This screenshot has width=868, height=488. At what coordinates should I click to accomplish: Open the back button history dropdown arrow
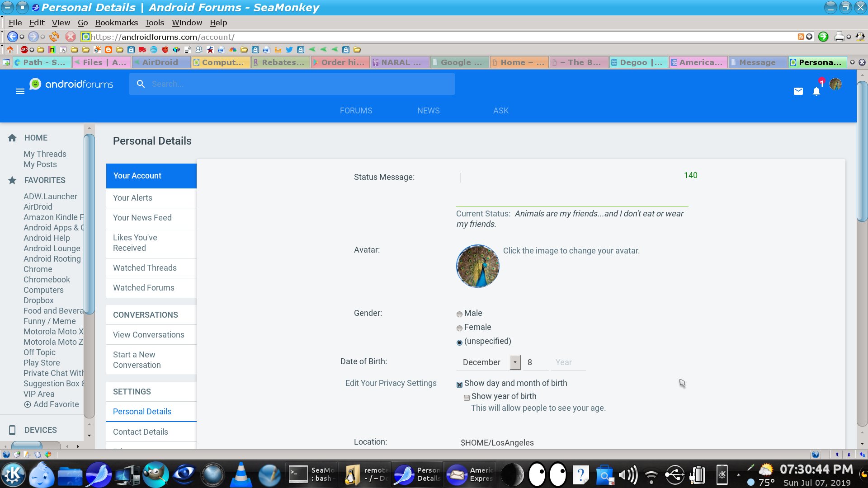(x=22, y=37)
